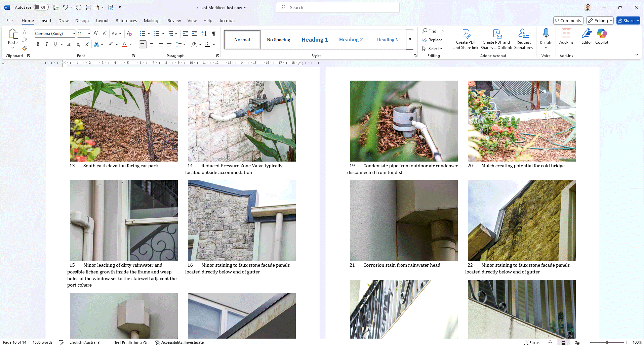The height and width of the screenshot is (345, 644).
Task: Switch to the Insert tab
Action: click(x=46, y=20)
